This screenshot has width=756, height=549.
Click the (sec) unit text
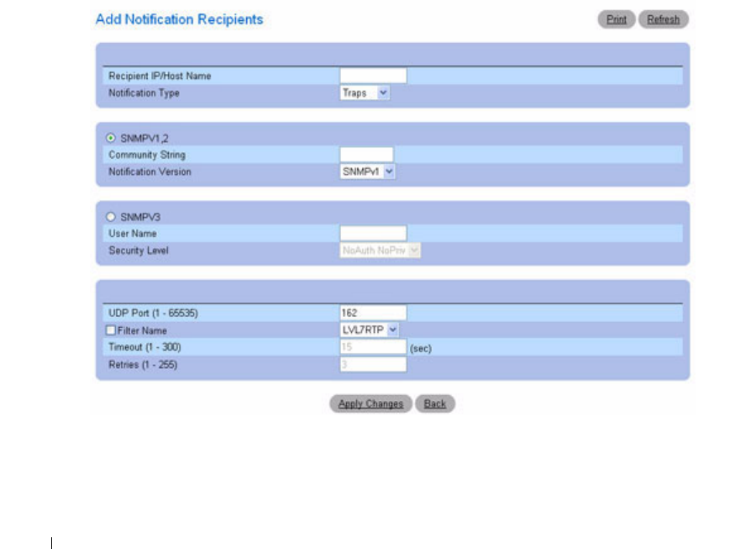click(421, 348)
